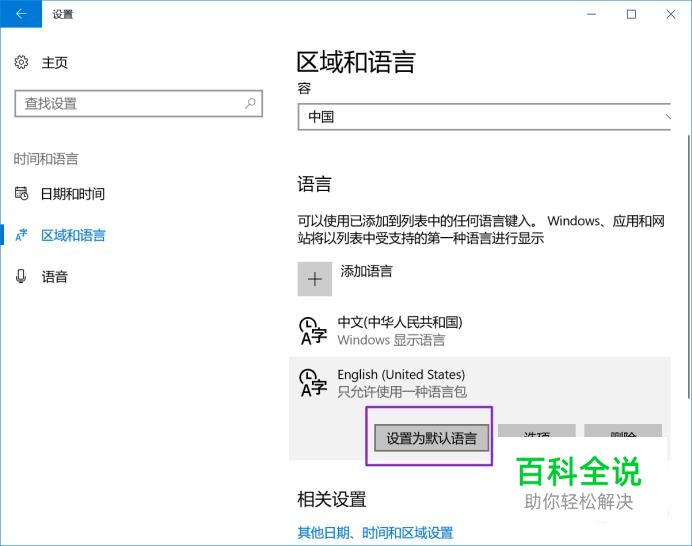Screen dimensions: 692x546
Task: Click Windows 显示语言 subtitle text
Action: click(x=391, y=340)
